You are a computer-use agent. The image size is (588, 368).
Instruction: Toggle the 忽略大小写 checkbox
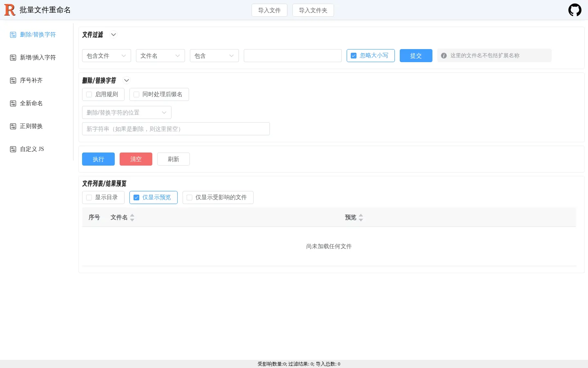pyautogui.click(x=354, y=56)
